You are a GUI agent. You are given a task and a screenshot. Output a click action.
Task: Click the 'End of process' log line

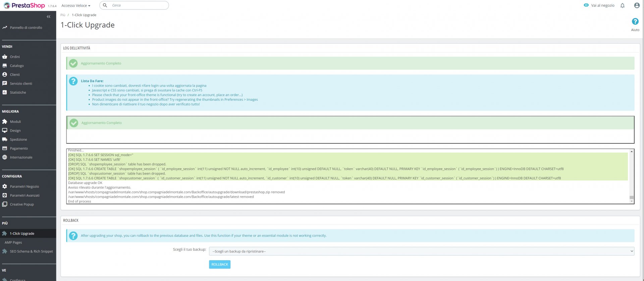coord(79,201)
